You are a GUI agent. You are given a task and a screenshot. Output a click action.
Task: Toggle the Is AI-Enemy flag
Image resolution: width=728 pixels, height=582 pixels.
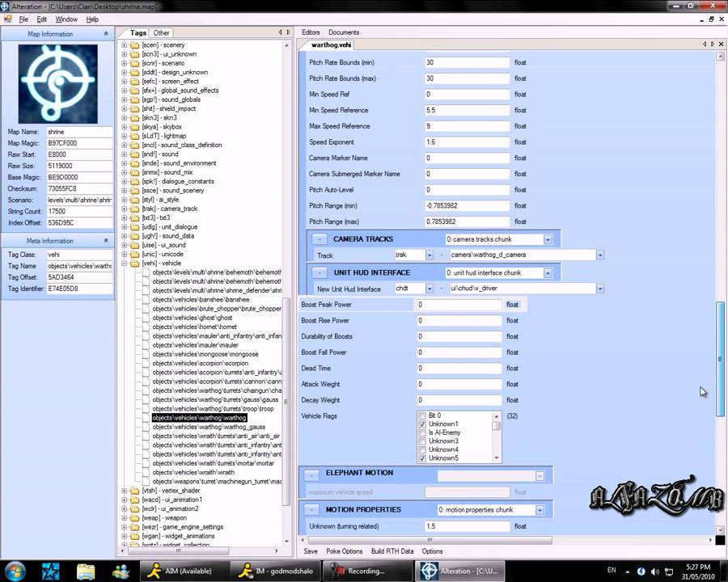point(422,432)
